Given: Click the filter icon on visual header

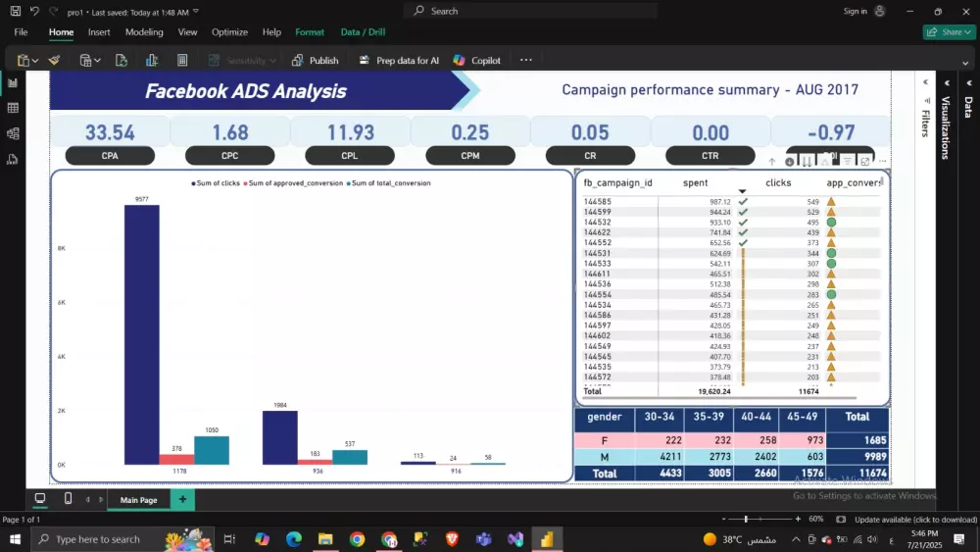Looking at the screenshot, I should click(x=848, y=162).
